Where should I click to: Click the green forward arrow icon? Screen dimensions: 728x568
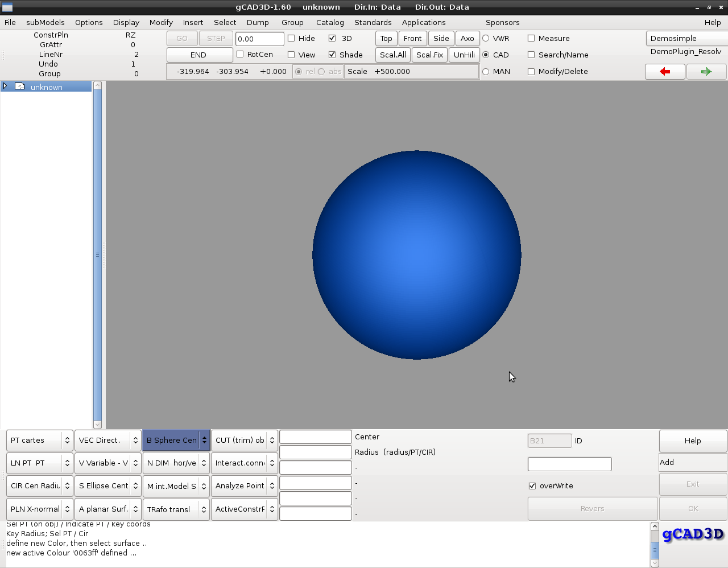coord(706,72)
